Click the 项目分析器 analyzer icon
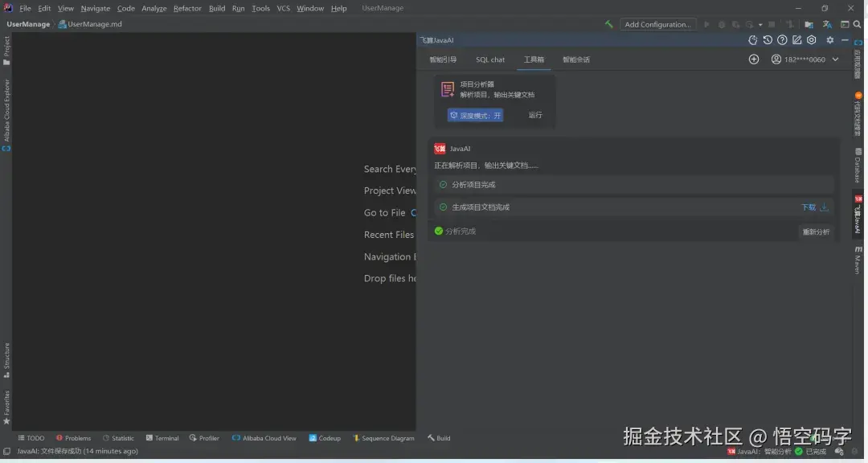 click(x=448, y=89)
